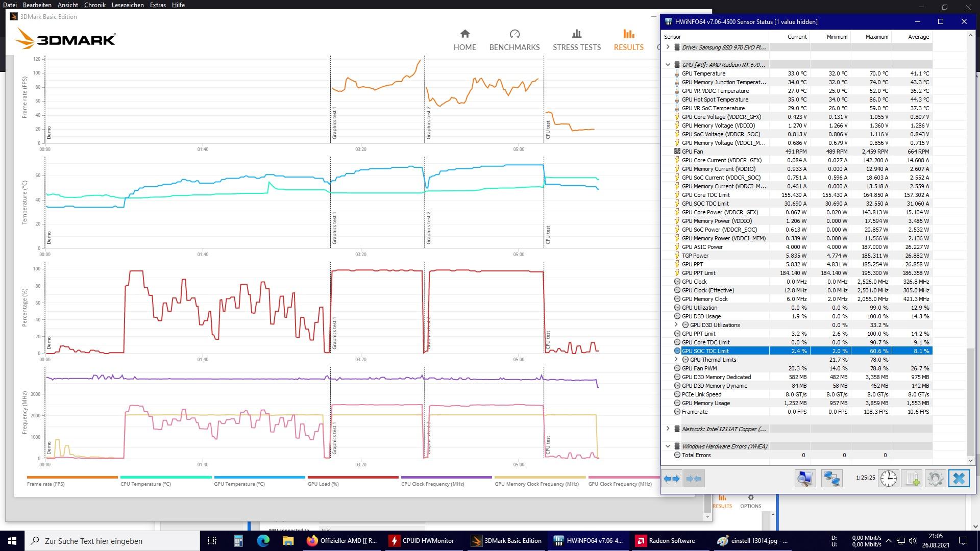This screenshot has height=551, width=980.
Task: Open Hilfe menu
Action: click(x=178, y=5)
